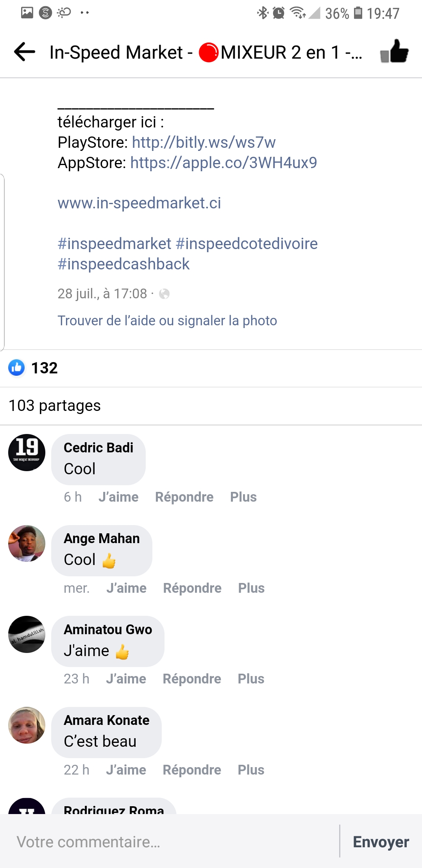Tap the thumbs-up like icon in header
Viewport: 422px width, 868px height.
(x=394, y=52)
